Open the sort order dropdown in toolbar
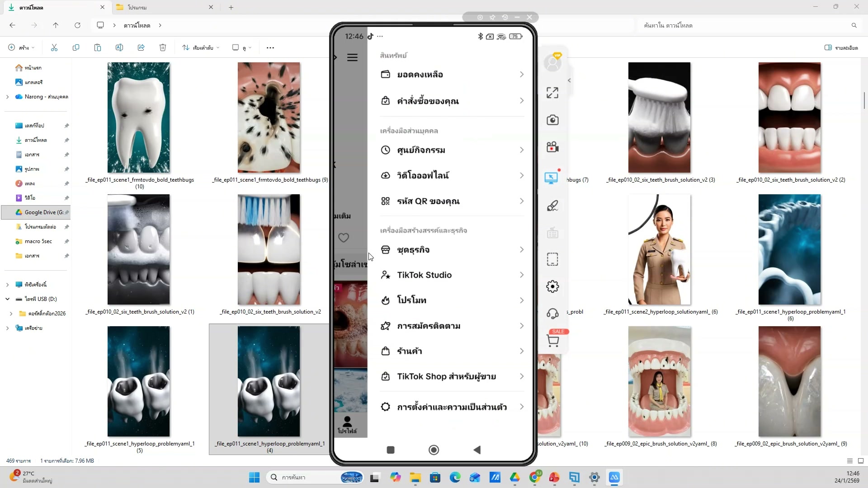This screenshot has width=868, height=488. tap(201, 47)
